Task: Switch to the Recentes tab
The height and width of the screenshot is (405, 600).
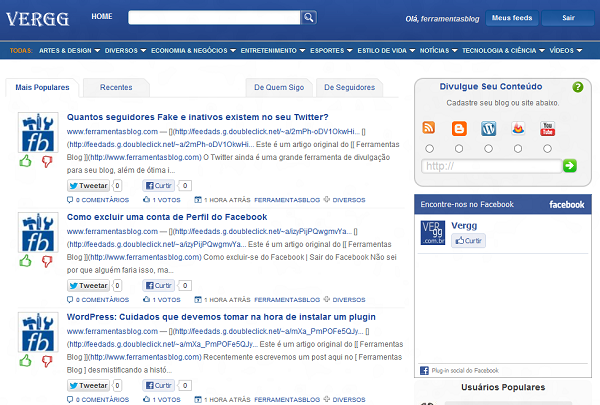Action: 116,88
